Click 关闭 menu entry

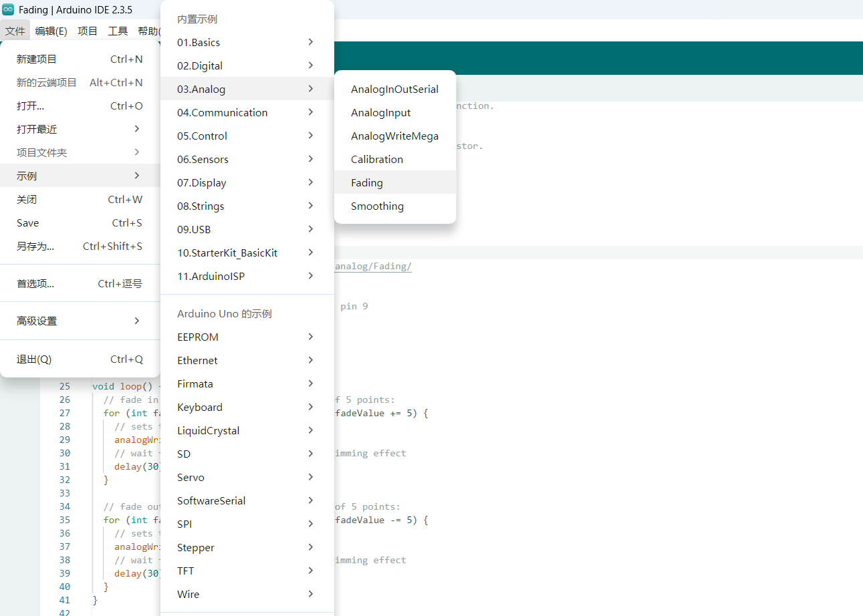point(80,199)
